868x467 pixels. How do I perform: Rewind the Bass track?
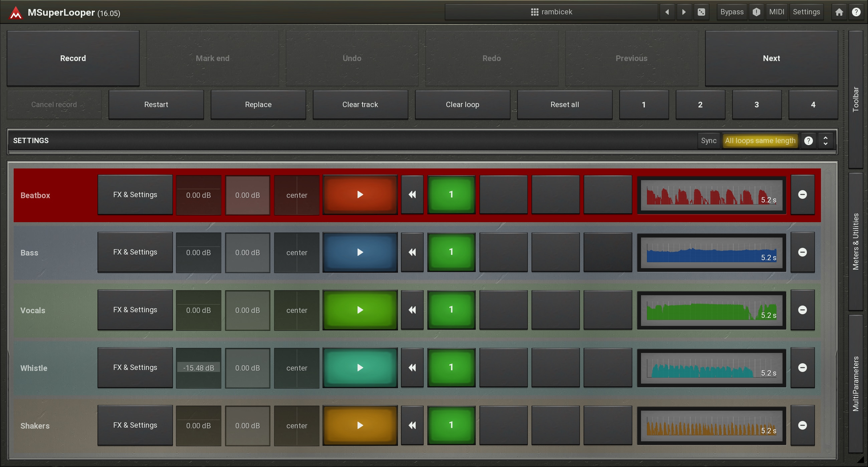pos(412,252)
